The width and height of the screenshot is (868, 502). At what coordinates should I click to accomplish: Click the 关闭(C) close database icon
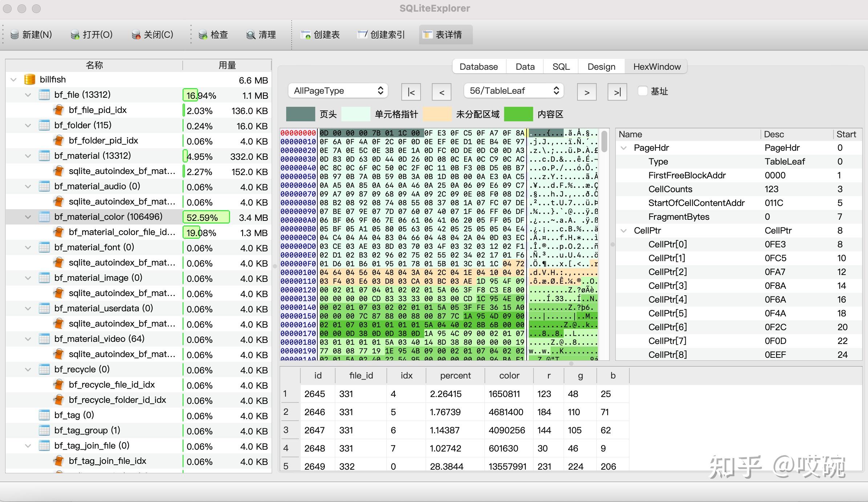tap(136, 35)
